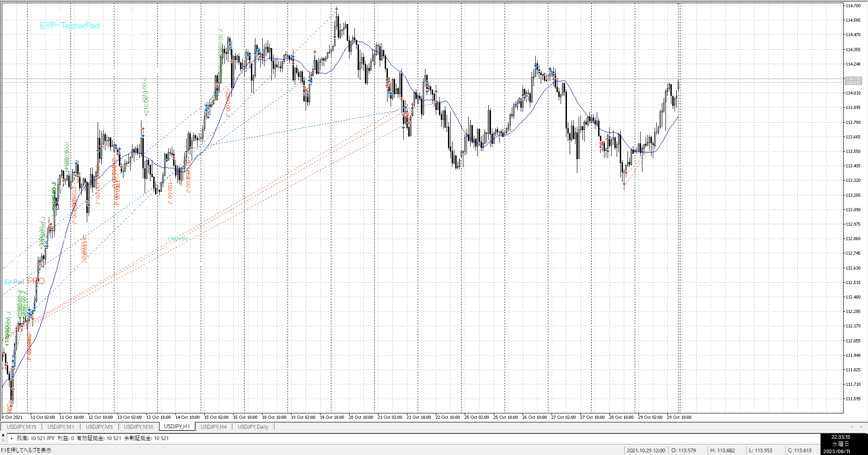Image resolution: width=868 pixels, height=455 pixels.
Task: Switch to the USDJPY,M30 chart tab
Action: point(138,427)
